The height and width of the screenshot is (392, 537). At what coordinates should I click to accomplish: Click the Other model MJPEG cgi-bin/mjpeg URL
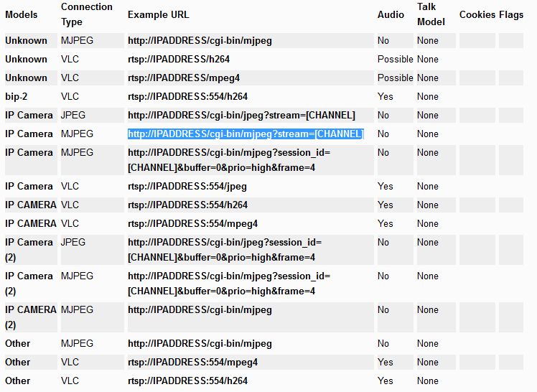200,344
